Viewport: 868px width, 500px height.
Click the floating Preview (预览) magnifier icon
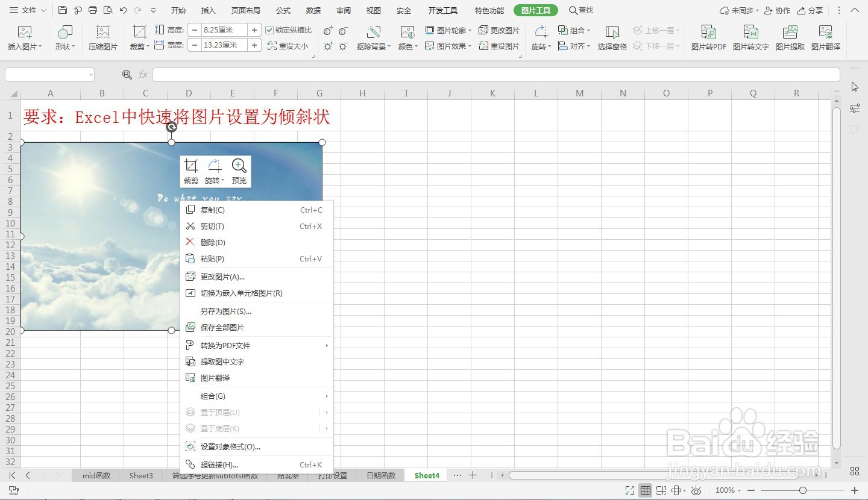(239, 170)
